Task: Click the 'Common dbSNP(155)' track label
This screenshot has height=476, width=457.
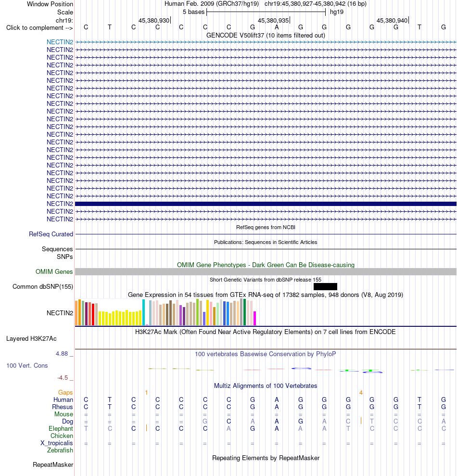Action: click(x=43, y=286)
